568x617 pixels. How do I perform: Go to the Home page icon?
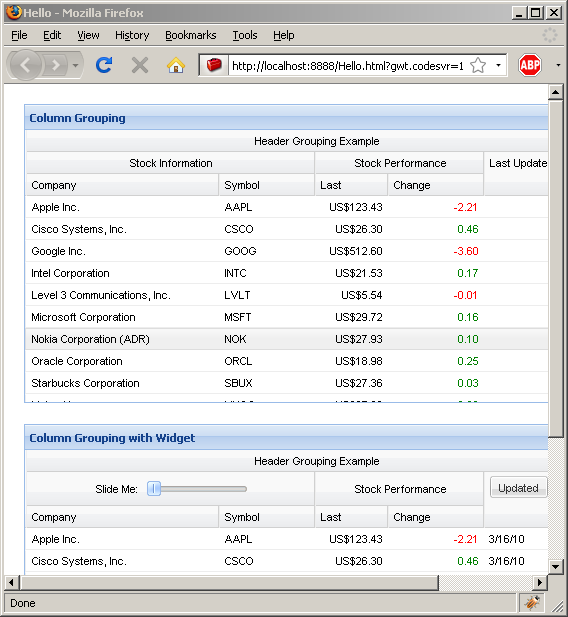pos(176,65)
